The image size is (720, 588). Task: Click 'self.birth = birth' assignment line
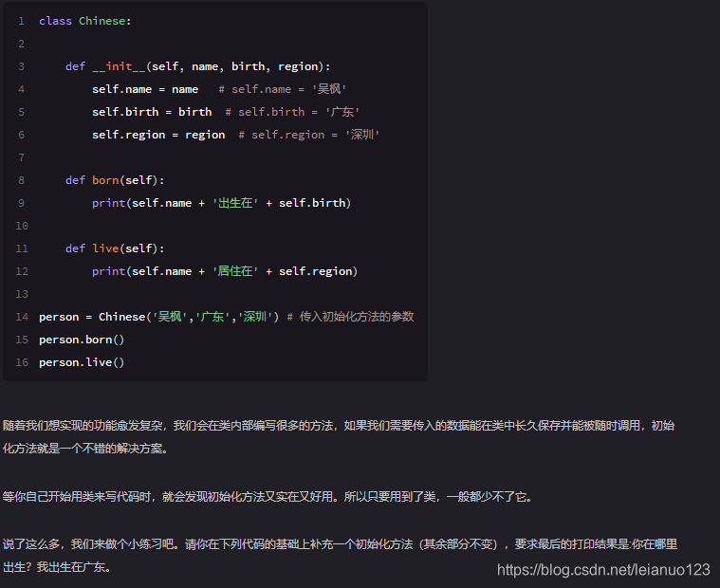(152, 112)
